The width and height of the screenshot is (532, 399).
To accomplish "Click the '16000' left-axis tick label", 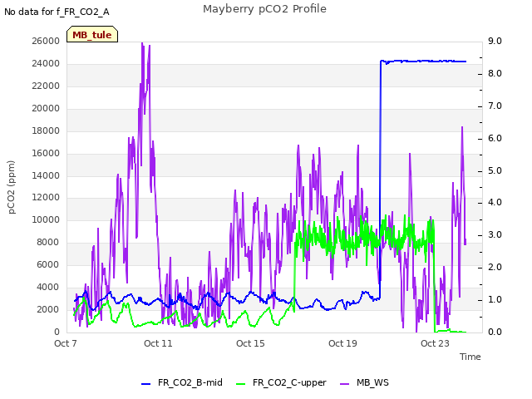I will point(46,153).
